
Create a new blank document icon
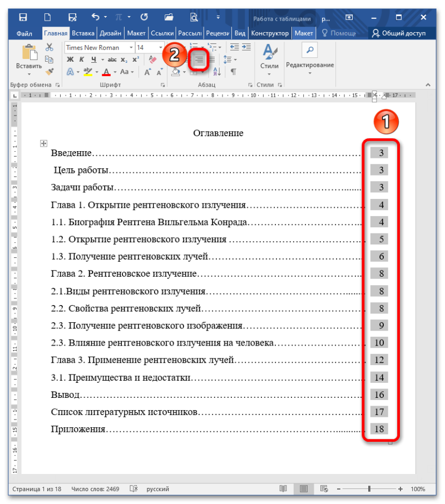tap(47, 17)
